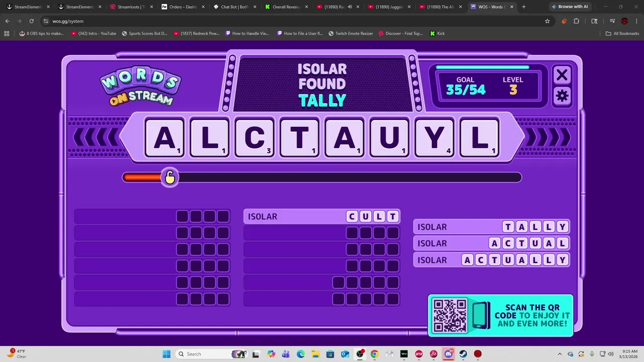Open the How to File a User R... bookmark
This screenshot has width=644, height=362.
pyautogui.click(x=300, y=33)
